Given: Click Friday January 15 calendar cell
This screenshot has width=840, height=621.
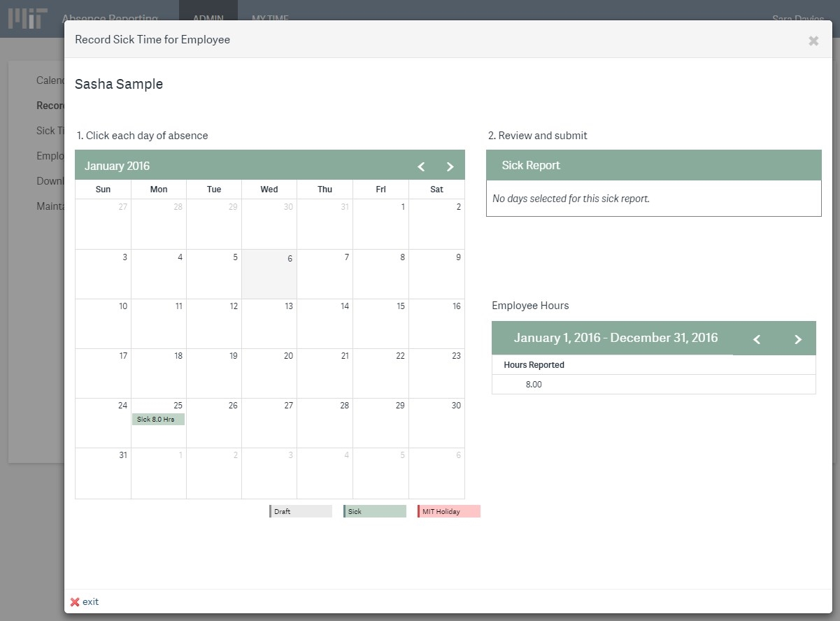Looking at the screenshot, I should coord(380,324).
